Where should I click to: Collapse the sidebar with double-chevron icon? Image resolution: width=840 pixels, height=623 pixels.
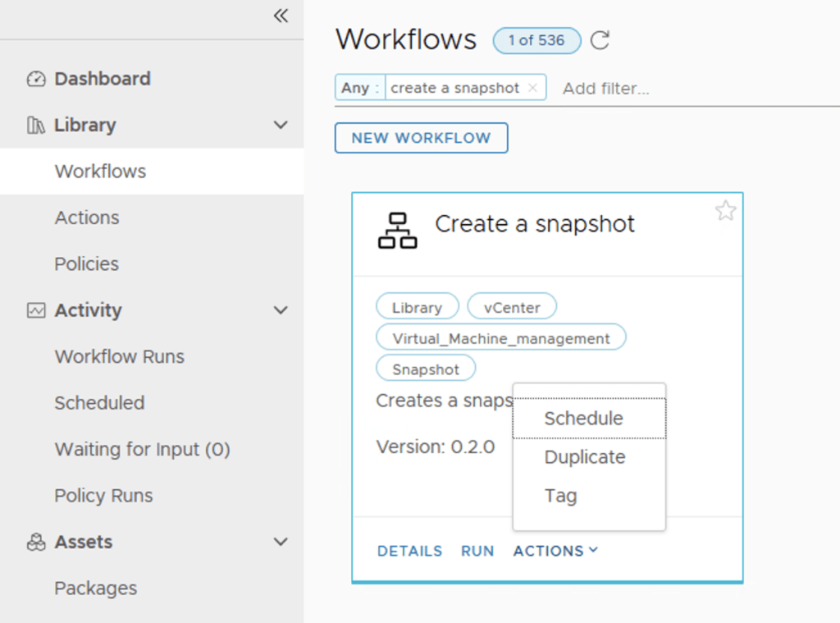click(x=281, y=16)
